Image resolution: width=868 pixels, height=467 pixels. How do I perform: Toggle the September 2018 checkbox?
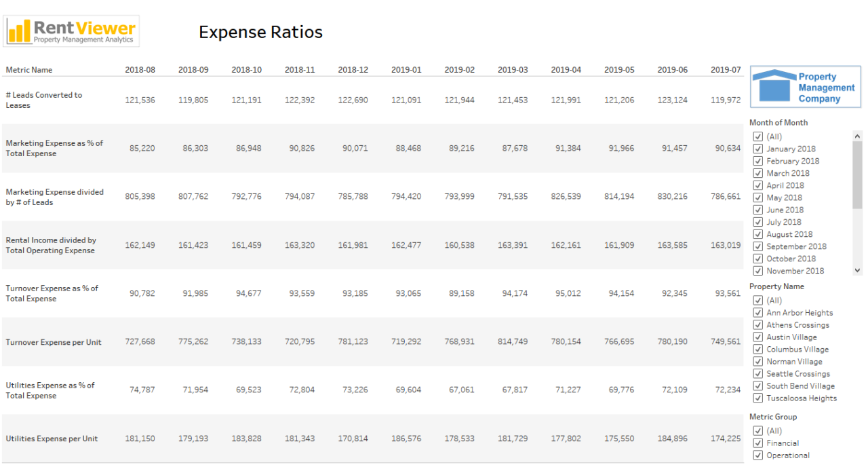[757, 246]
